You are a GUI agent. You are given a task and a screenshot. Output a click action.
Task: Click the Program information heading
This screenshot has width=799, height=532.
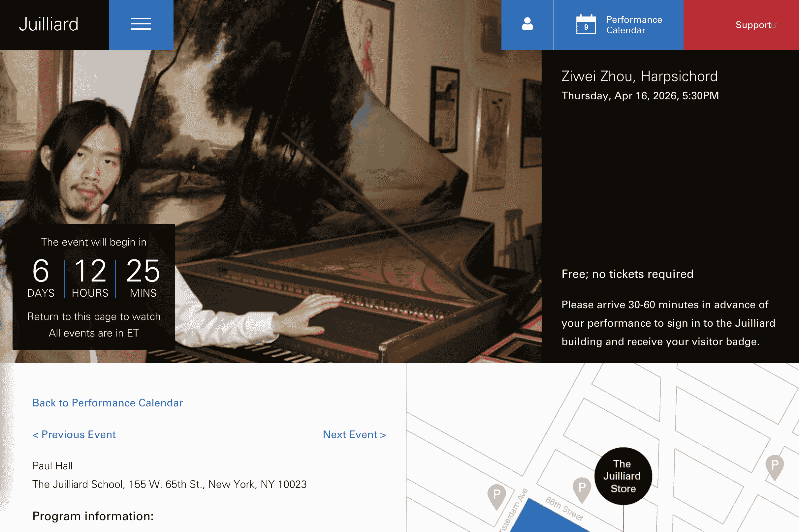pyautogui.click(x=93, y=516)
